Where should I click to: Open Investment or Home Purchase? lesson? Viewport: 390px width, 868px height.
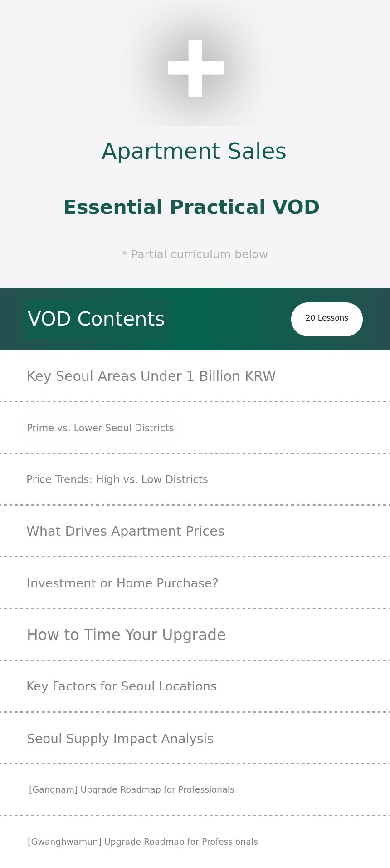coord(122,583)
